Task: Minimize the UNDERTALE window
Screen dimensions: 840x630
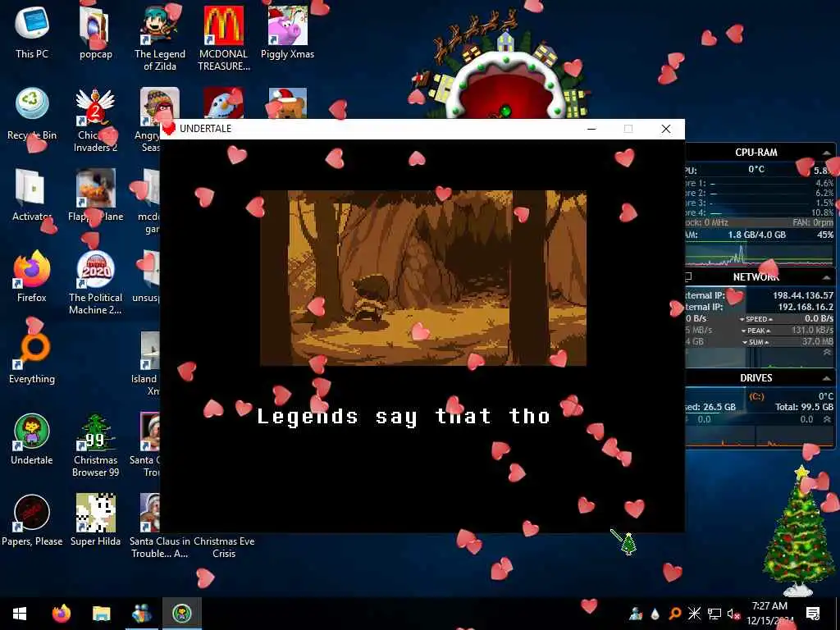Action: coord(591,129)
